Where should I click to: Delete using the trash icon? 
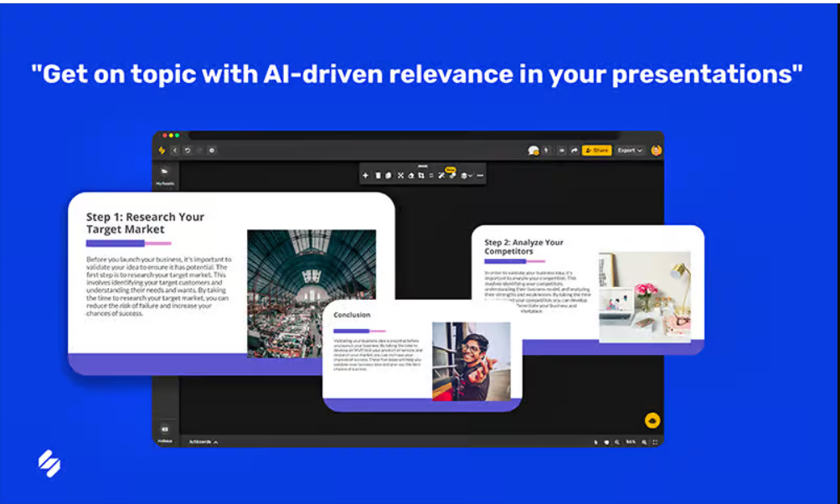(378, 176)
